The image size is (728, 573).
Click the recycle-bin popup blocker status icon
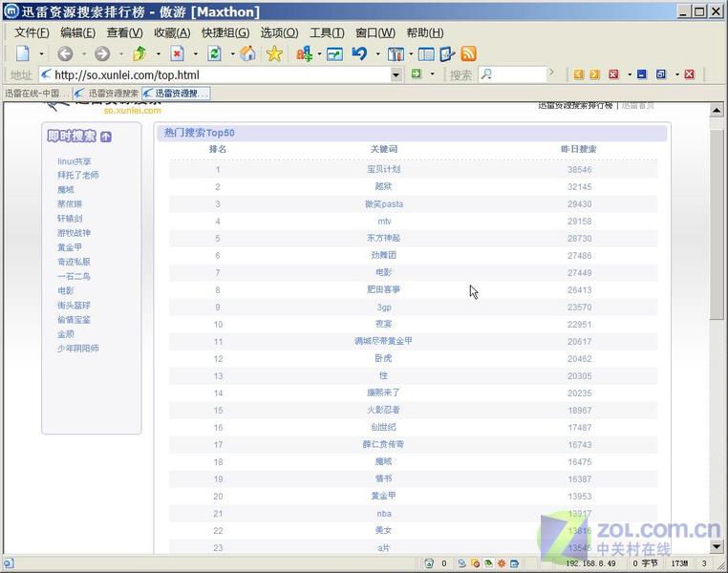429,563
